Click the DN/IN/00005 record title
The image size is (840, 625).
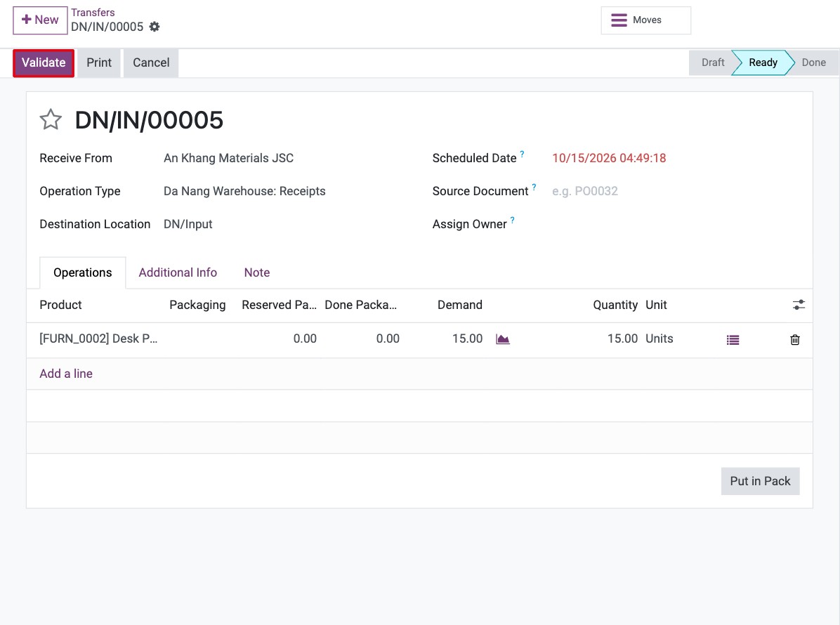pos(149,120)
